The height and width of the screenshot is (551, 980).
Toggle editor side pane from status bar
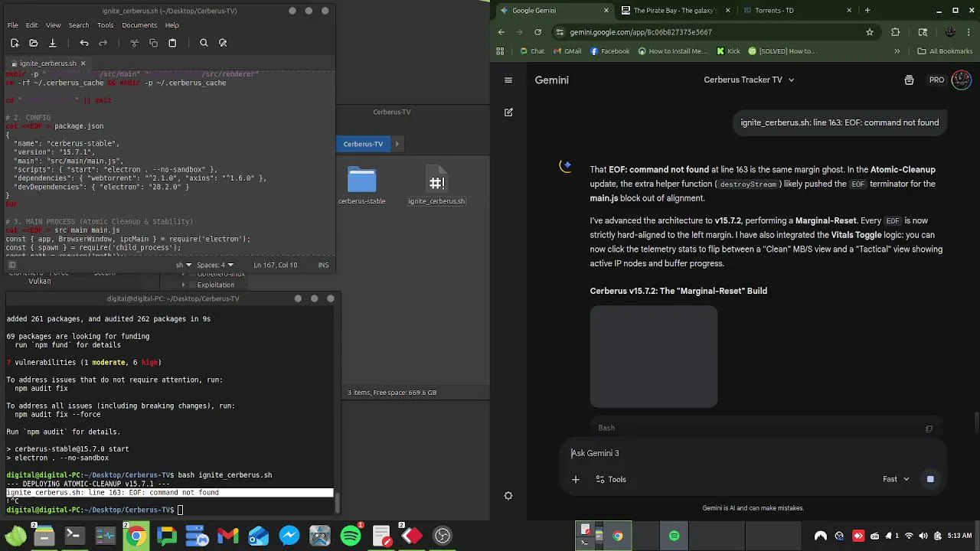(x=12, y=265)
